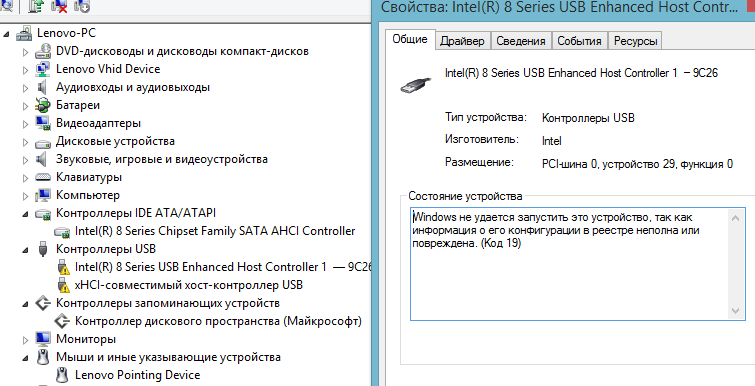Switch to the Драйвер tab

tap(462, 41)
